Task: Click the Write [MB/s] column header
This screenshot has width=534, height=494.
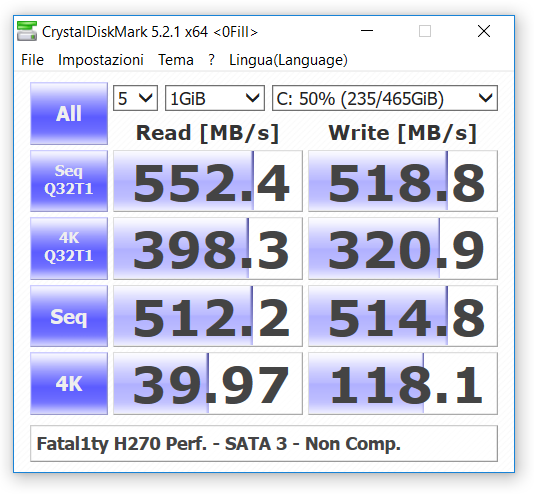Action: pos(403,133)
